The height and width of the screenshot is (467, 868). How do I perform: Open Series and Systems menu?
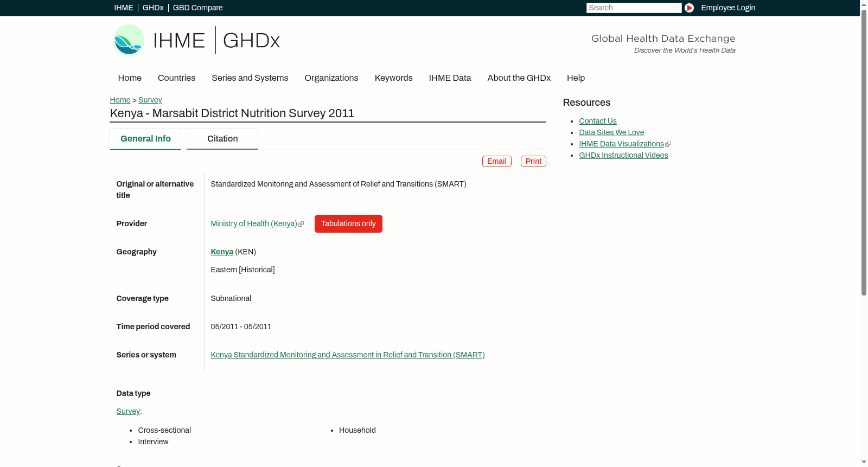tap(250, 78)
